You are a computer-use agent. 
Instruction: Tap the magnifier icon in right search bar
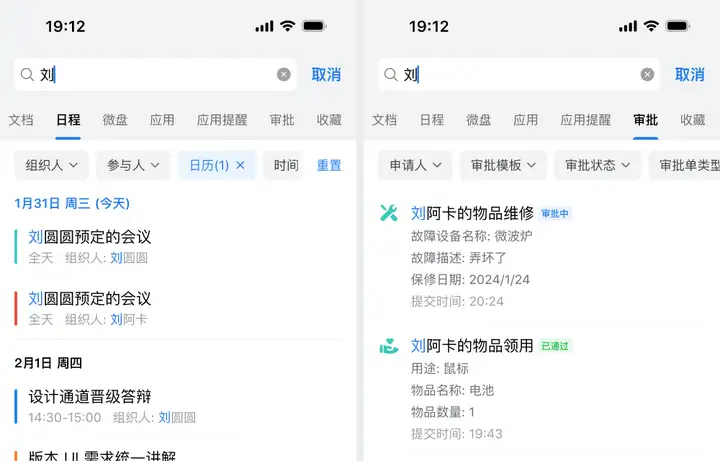coord(391,74)
